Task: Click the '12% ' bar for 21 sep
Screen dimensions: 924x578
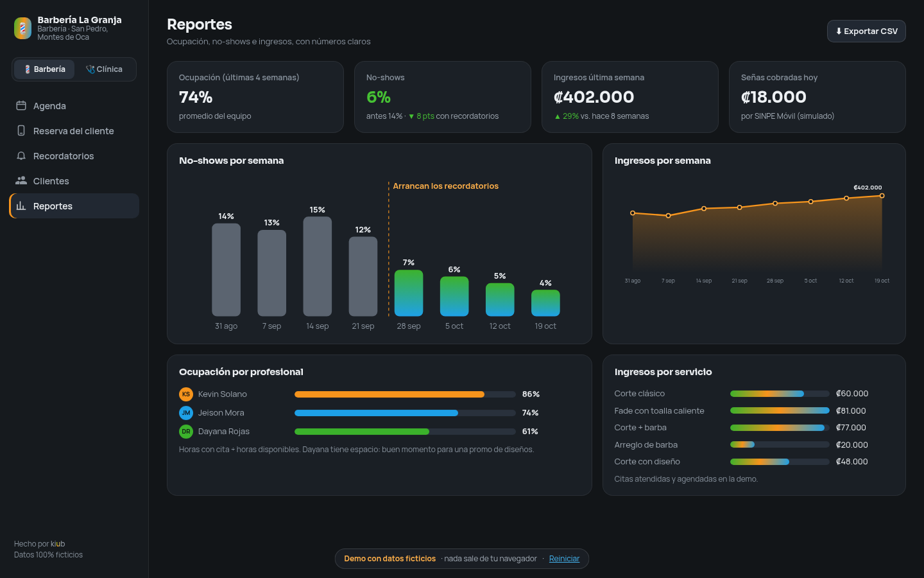Action: coord(363,277)
